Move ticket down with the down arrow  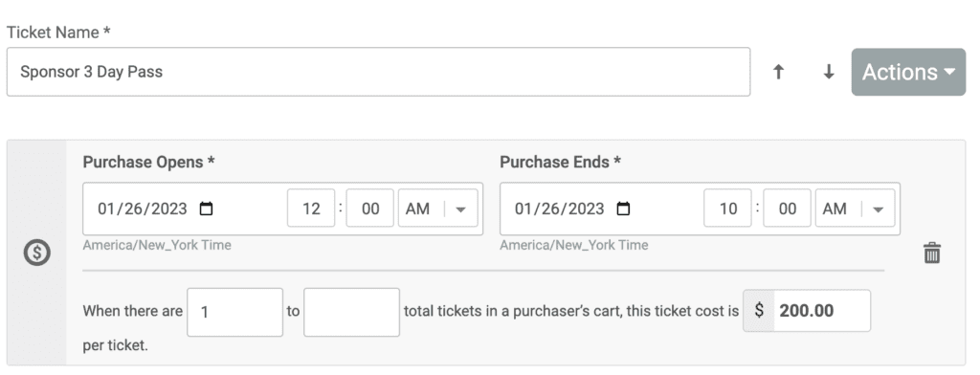[x=829, y=72]
